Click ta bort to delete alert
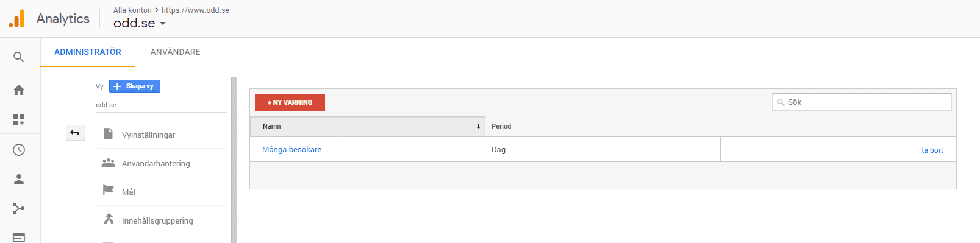This screenshot has width=980, height=243. tap(932, 150)
